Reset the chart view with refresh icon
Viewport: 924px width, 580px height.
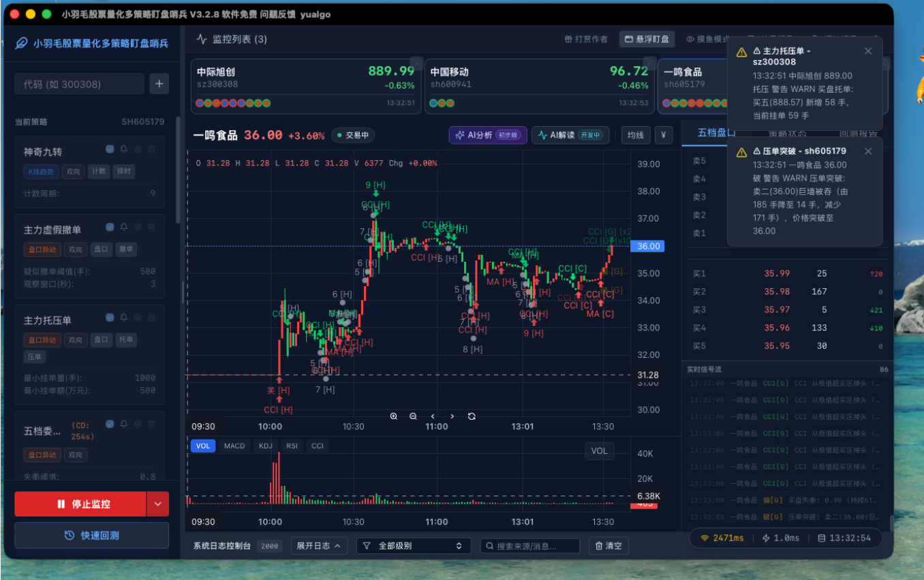(x=472, y=416)
